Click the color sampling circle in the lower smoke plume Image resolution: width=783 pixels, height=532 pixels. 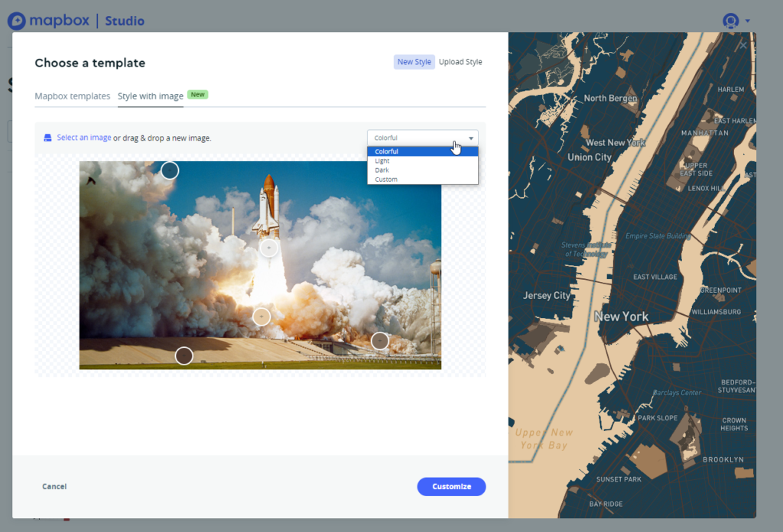(262, 316)
